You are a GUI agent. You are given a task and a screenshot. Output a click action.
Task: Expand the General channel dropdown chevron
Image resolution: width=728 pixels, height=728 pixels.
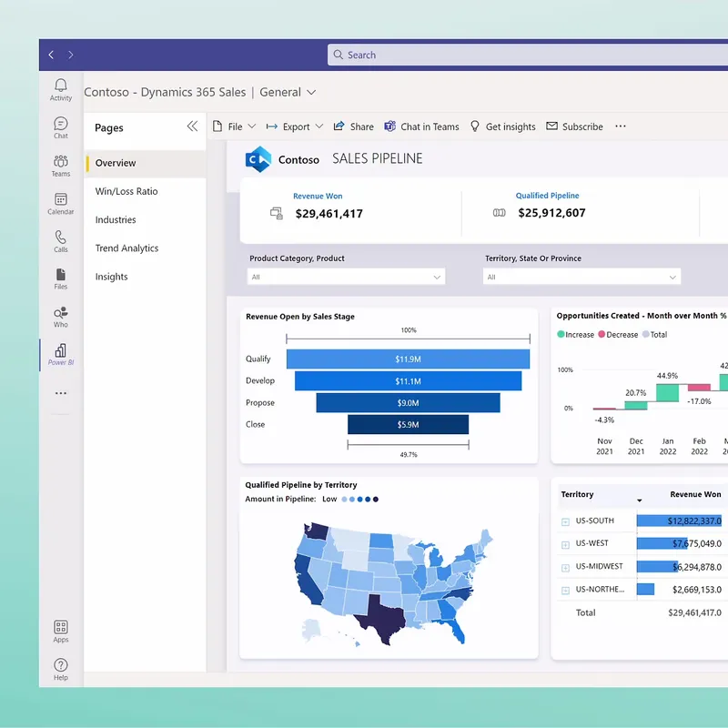click(x=311, y=93)
